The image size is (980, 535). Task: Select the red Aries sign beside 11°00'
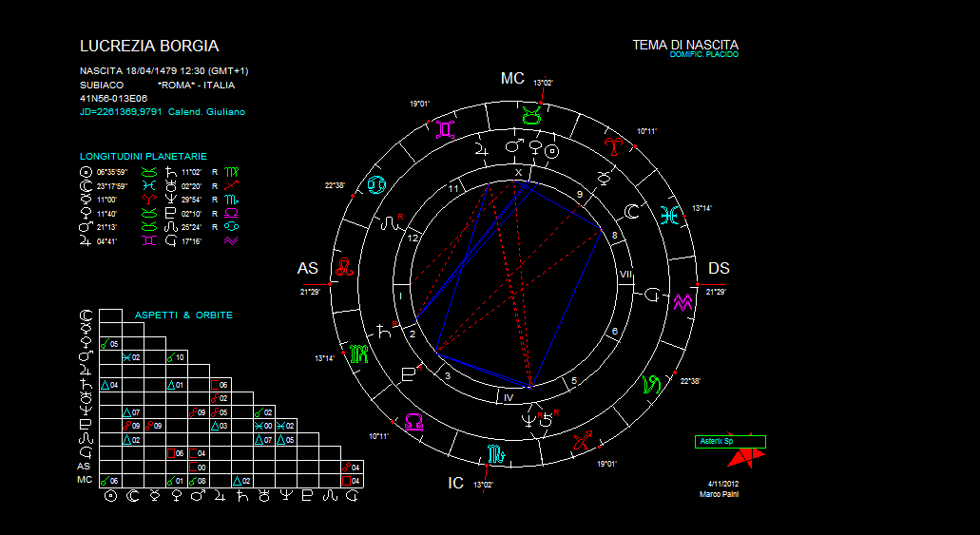(148, 200)
